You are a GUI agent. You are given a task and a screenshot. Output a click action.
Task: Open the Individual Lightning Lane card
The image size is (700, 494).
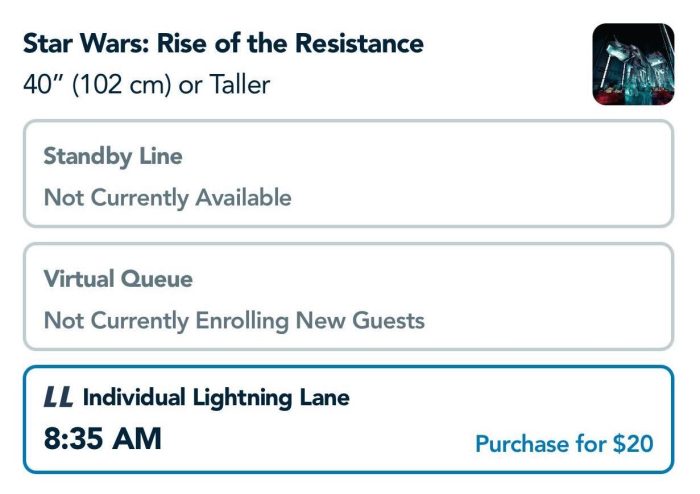[348, 419]
